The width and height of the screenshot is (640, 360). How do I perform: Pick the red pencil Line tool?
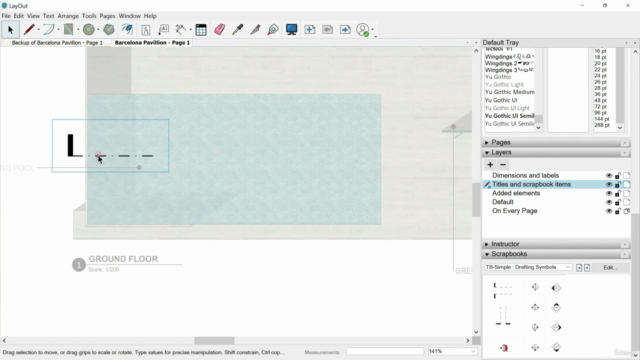[29, 29]
